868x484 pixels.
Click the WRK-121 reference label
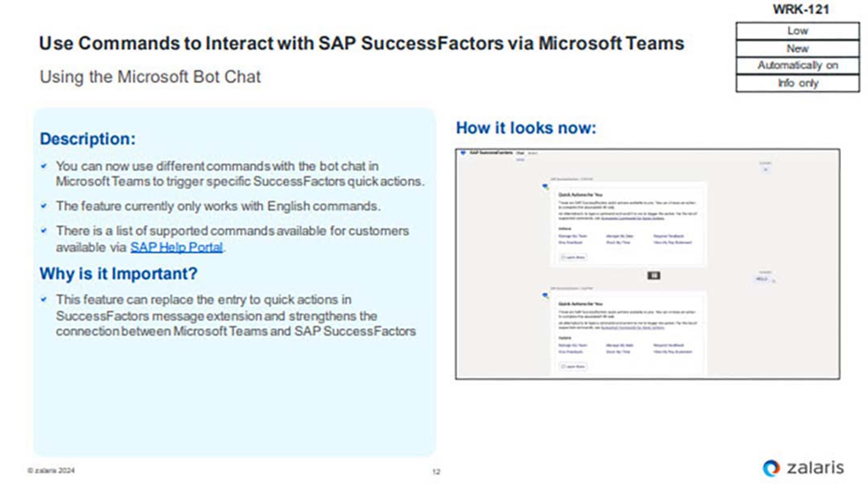(801, 9)
